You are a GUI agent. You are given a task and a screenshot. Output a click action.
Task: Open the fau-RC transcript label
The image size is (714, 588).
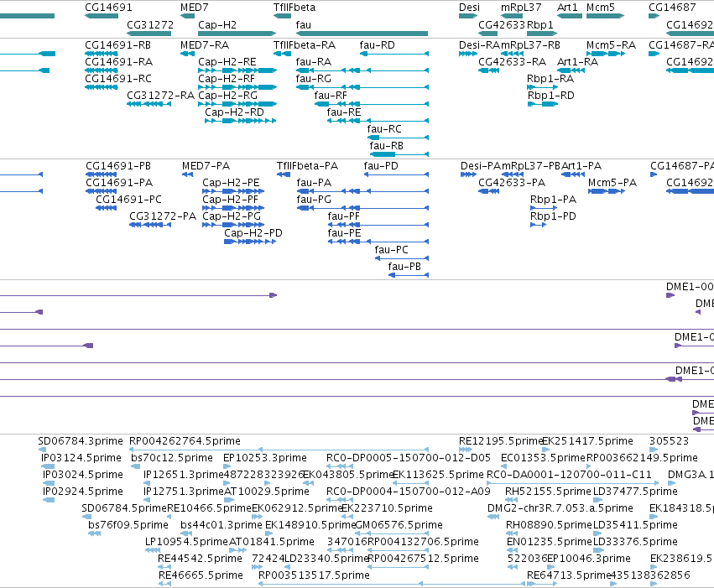tap(384, 129)
